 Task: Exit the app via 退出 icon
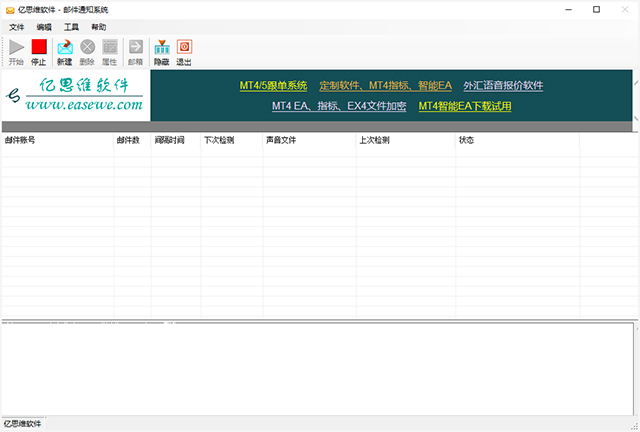(184, 47)
